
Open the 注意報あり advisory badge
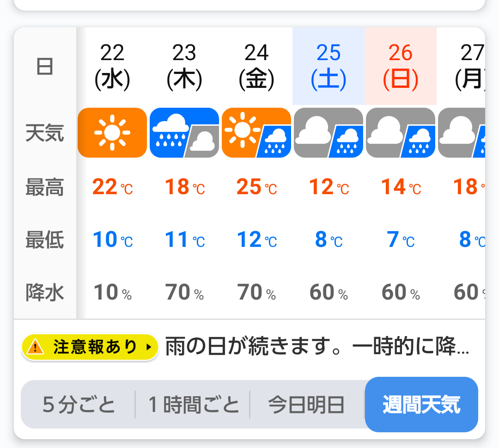pos(90,347)
